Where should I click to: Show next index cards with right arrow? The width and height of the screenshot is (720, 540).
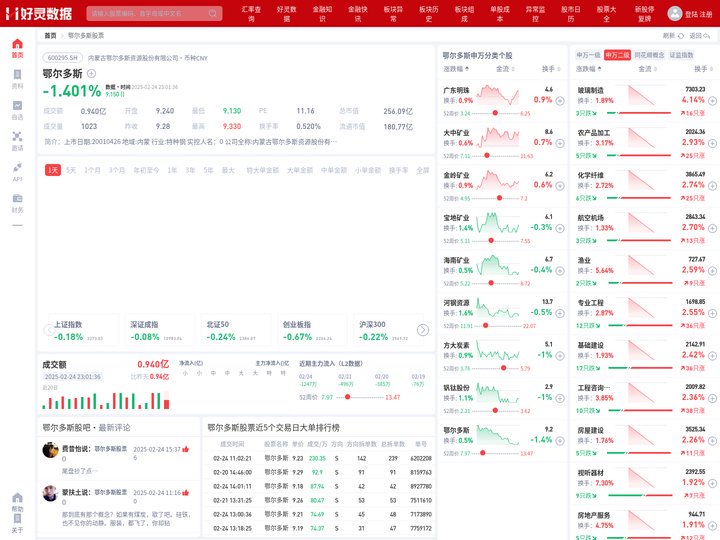(423, 330)
